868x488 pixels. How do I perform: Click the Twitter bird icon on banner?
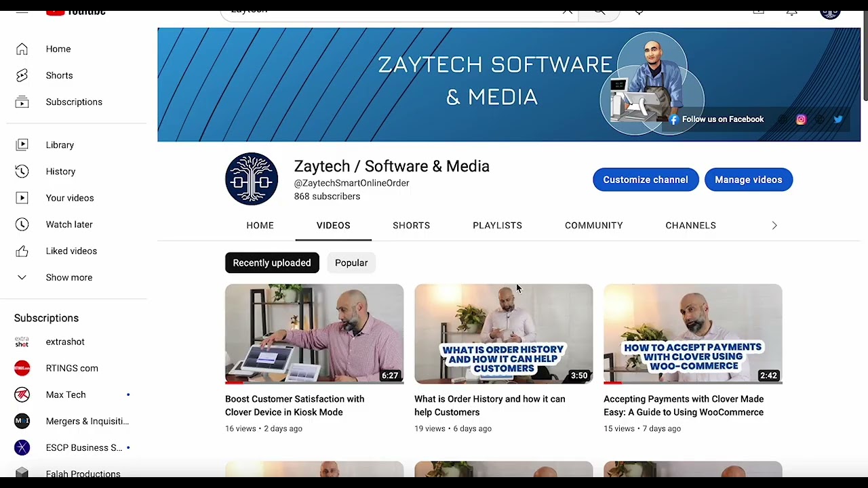(x=838, y=119)
